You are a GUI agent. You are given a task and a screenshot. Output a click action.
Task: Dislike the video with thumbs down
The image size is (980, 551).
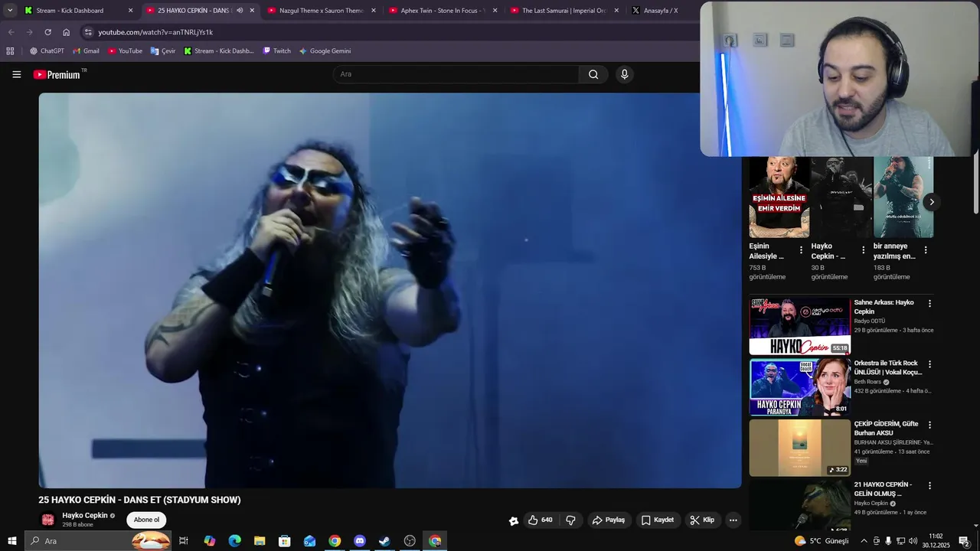pos(570,520)
